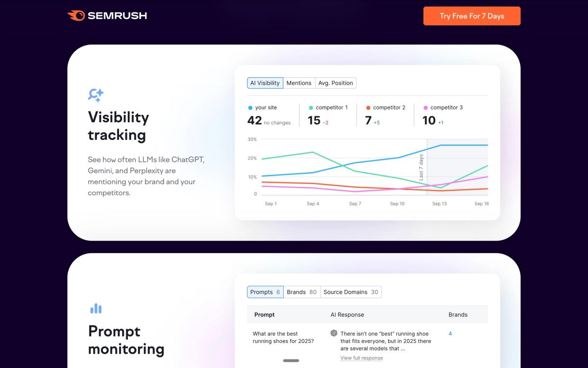Click the 'no changes' label
Viewport: 588px width, 368px height.
click(277, 123)
